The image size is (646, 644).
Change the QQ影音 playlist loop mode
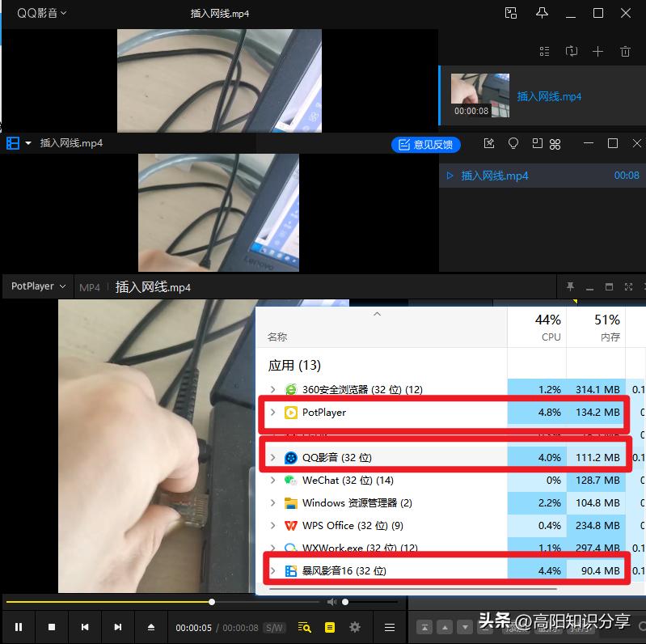point(571,52)
